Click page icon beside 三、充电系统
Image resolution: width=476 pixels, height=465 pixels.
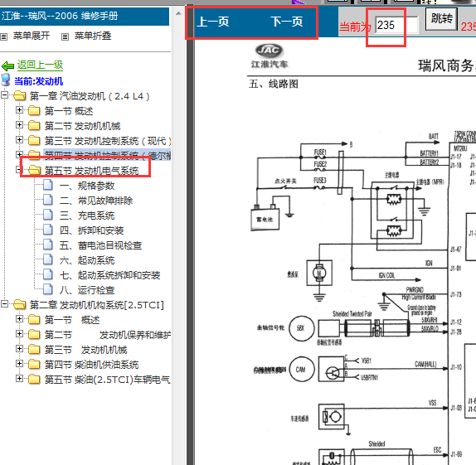pos(47,215)
